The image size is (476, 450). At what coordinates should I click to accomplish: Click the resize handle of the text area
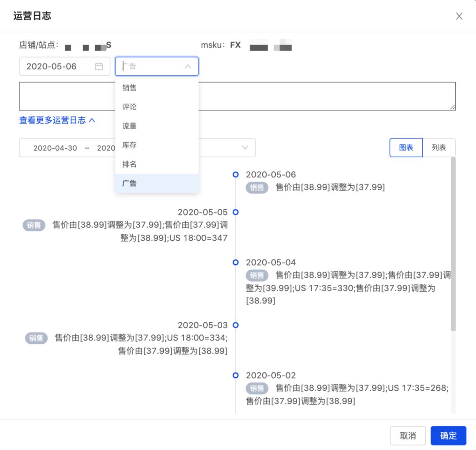tap(453, 108)
